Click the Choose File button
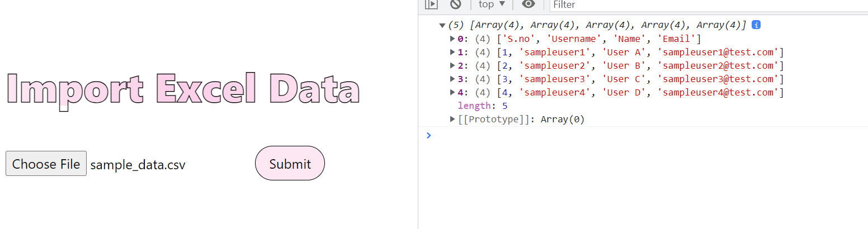The image size is (868, 229). tap(46, 164)
